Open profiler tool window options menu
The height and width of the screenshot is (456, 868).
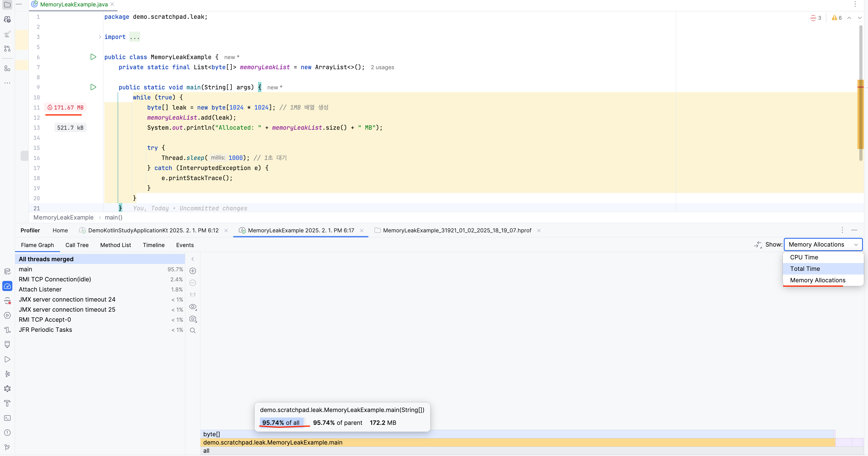pos(842,230)
